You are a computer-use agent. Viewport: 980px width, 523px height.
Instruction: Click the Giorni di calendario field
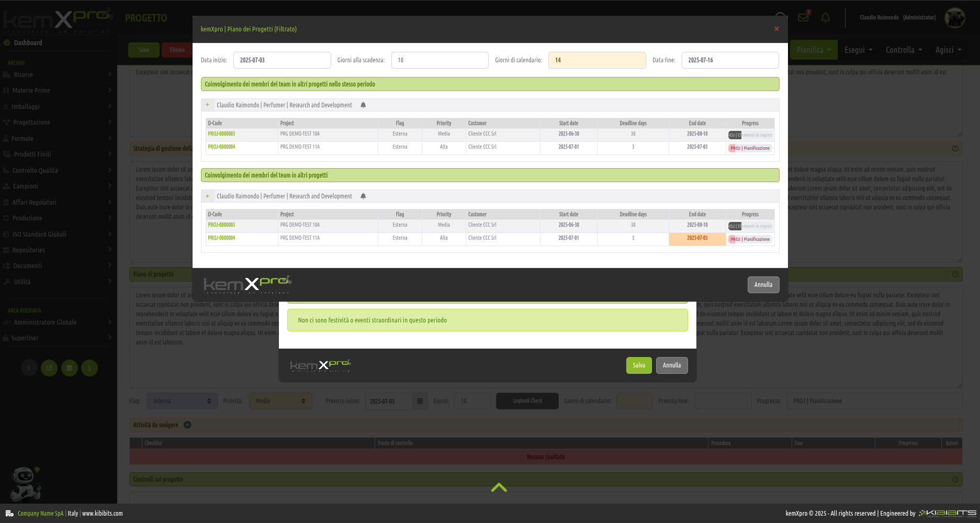pyautogui.click(x=596, y=60)
